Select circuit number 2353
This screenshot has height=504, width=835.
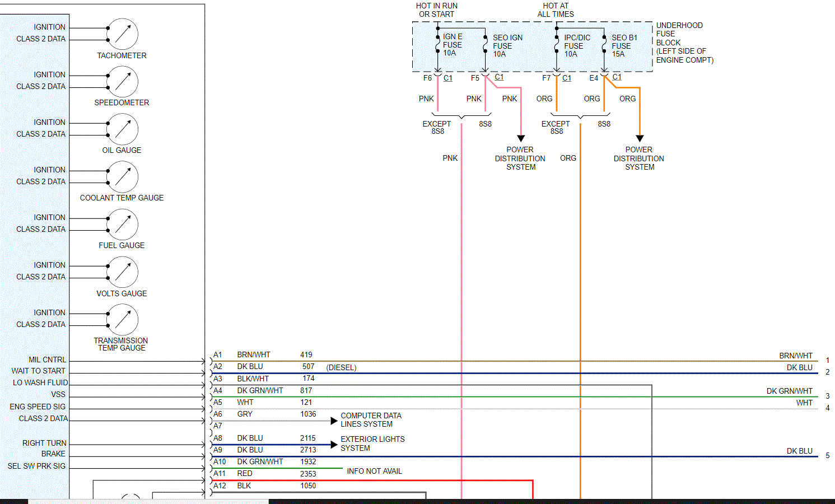pyautogui.click(x=308, y=474)
